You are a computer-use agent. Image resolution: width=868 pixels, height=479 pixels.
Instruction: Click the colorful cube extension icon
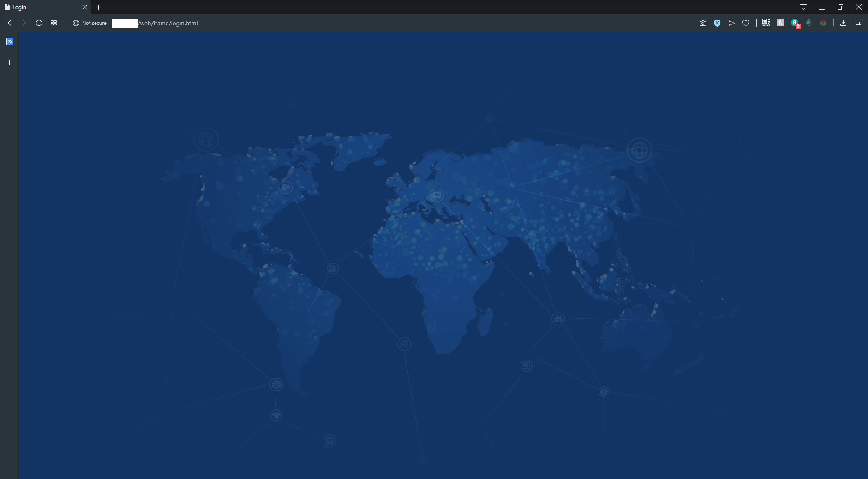pyautogui.click(x=823, y=23)
